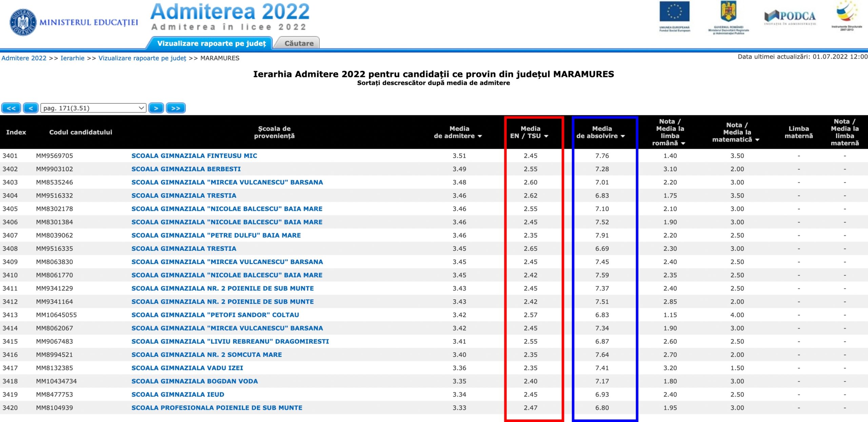Click Media de admitere value 3.51

click(x=459, y=156)
